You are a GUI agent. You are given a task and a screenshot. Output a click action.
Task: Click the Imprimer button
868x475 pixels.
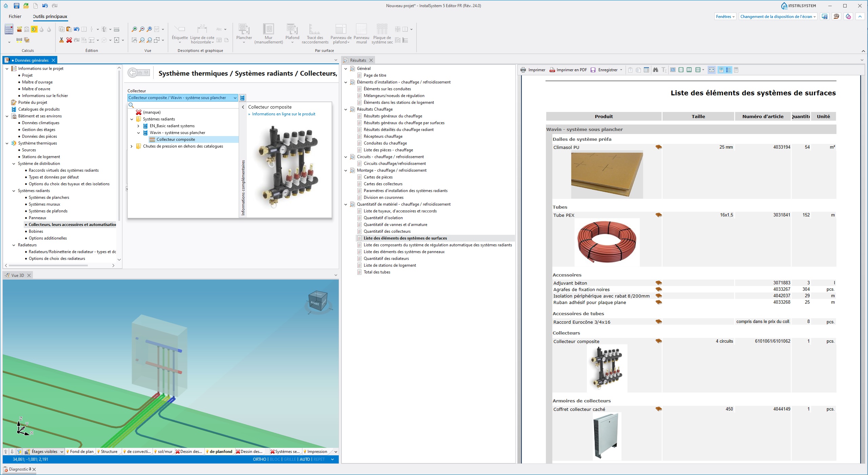pyautogui.click(x=533, y=70)
